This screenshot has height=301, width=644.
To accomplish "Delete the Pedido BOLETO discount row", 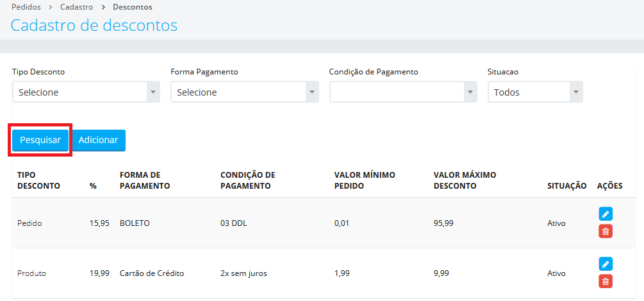I will point(606,232).
